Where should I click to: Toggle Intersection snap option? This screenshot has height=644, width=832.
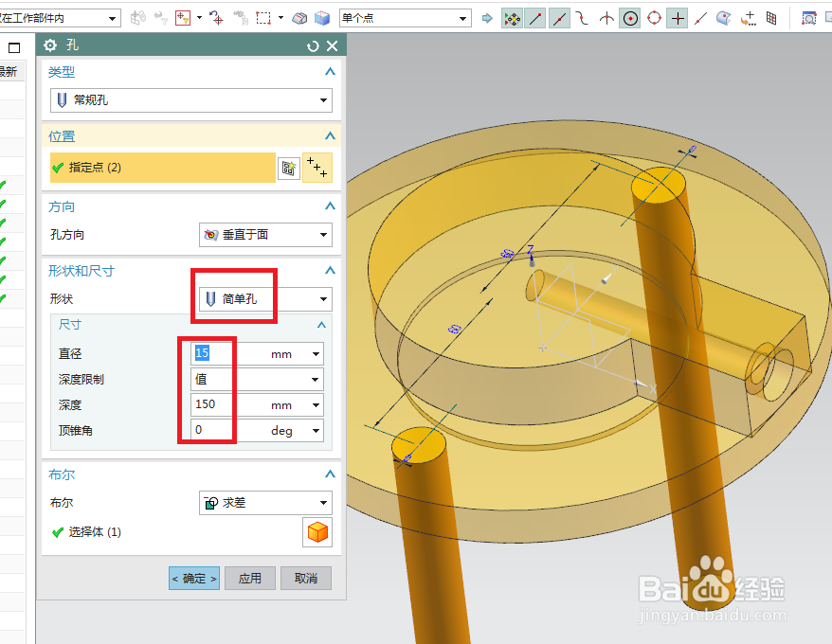606,19
